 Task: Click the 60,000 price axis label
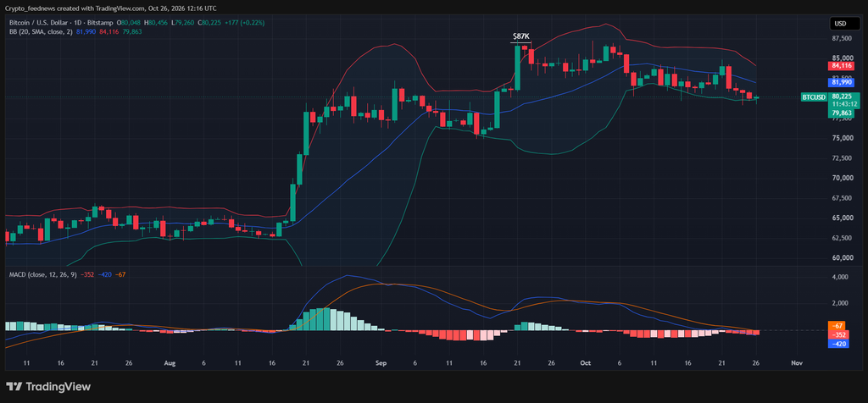pos(842,257)
